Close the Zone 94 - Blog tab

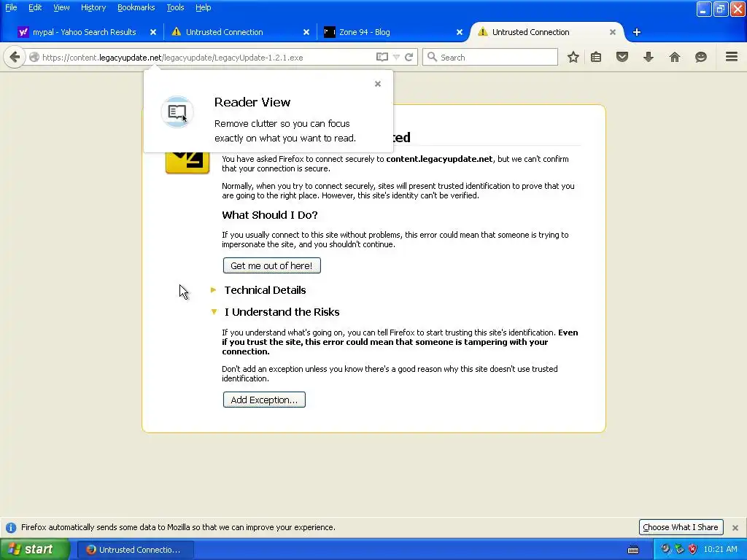460,32
